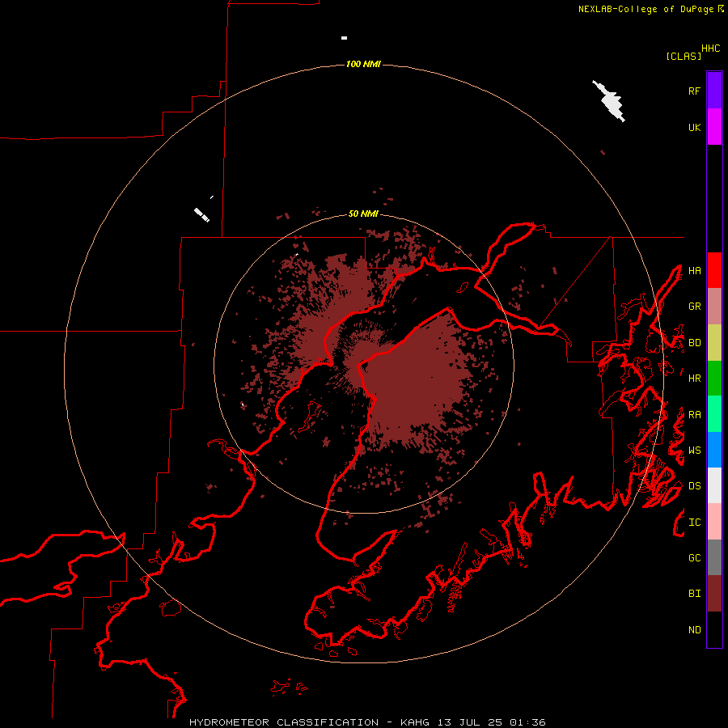This screenshot has width=728, height=728.
Task: Click the WS legend label
Action: [694, 450]
